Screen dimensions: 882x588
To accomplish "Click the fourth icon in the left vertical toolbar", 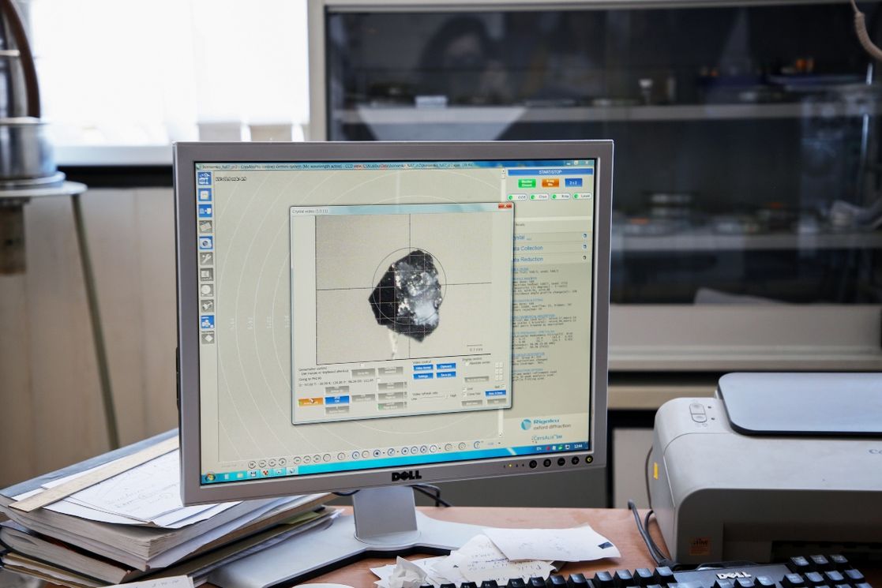I will click(x=206, y=227).
